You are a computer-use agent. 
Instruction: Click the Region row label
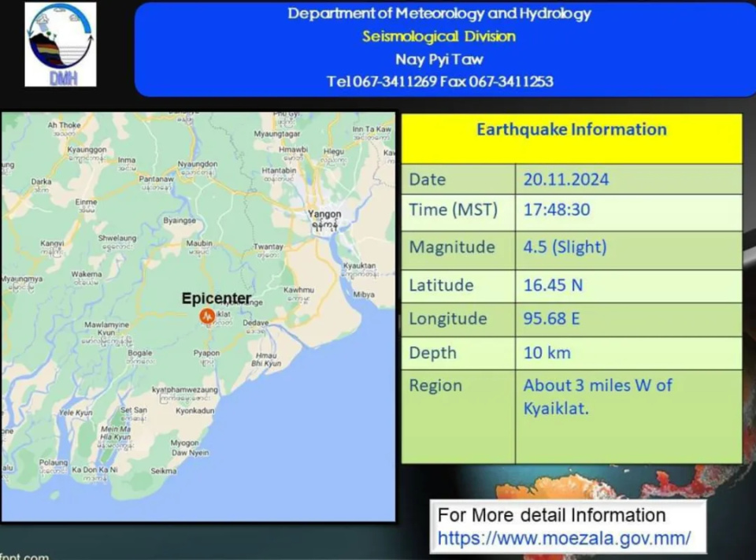[x=435, y=385]
